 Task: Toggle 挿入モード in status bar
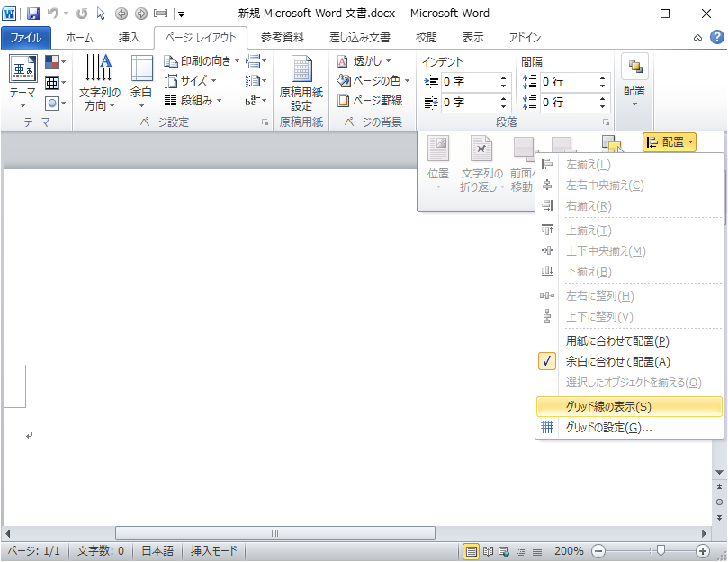[x=213, y=551]
